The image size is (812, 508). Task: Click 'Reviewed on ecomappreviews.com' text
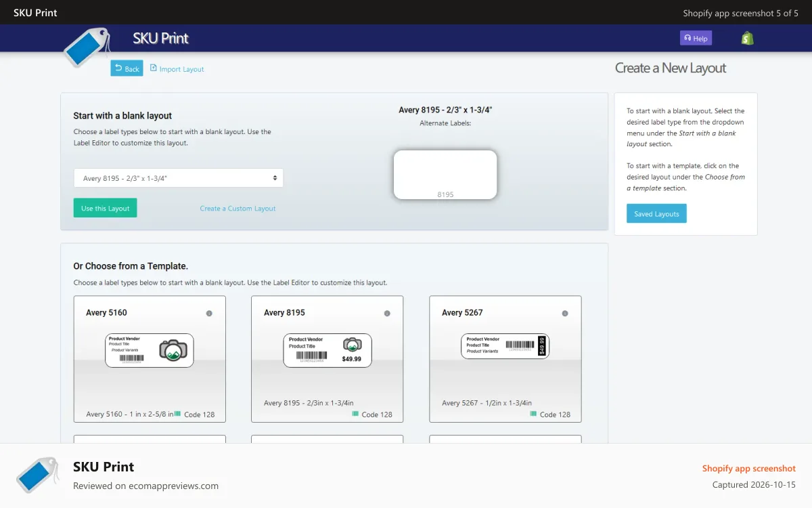tap(145, 486)
